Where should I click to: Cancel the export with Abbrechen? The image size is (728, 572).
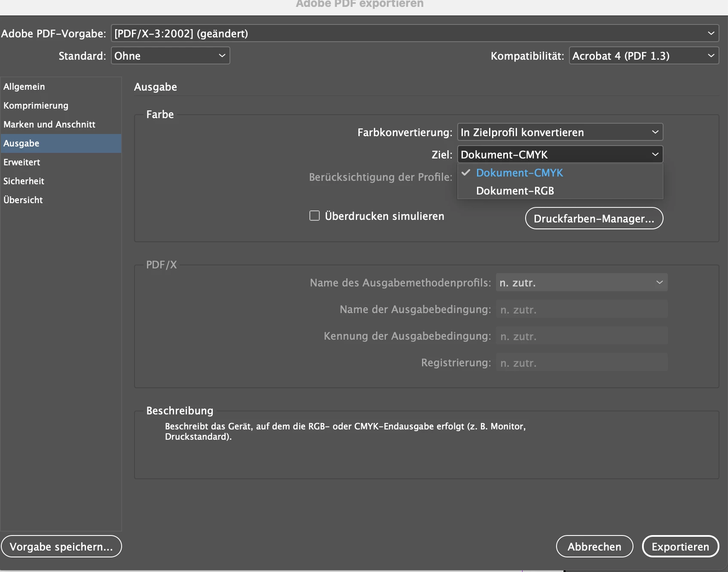pyautogui.click(x=594, y=546)
